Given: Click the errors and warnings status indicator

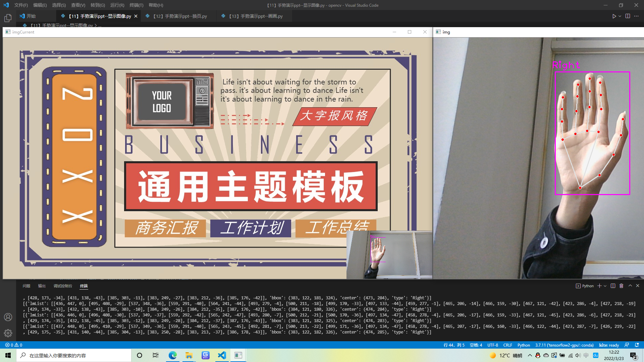Looking at the screenshot, I should (14, 345).
